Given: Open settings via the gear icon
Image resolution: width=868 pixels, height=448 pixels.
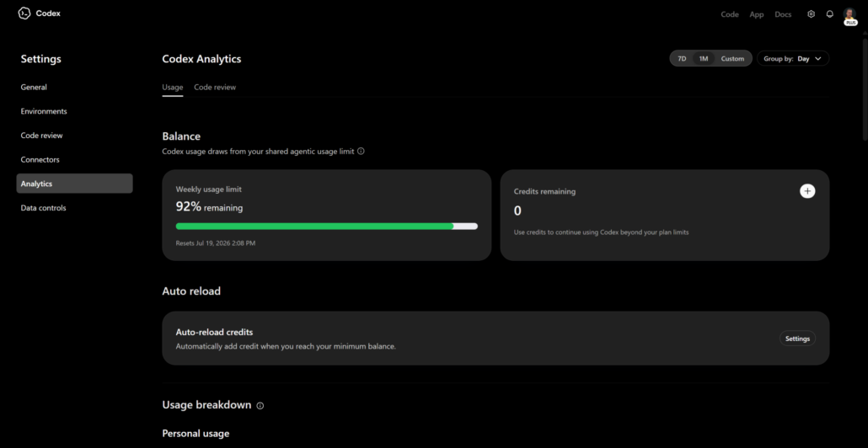Looking at the screenshot, I should (x=811, y=14).
